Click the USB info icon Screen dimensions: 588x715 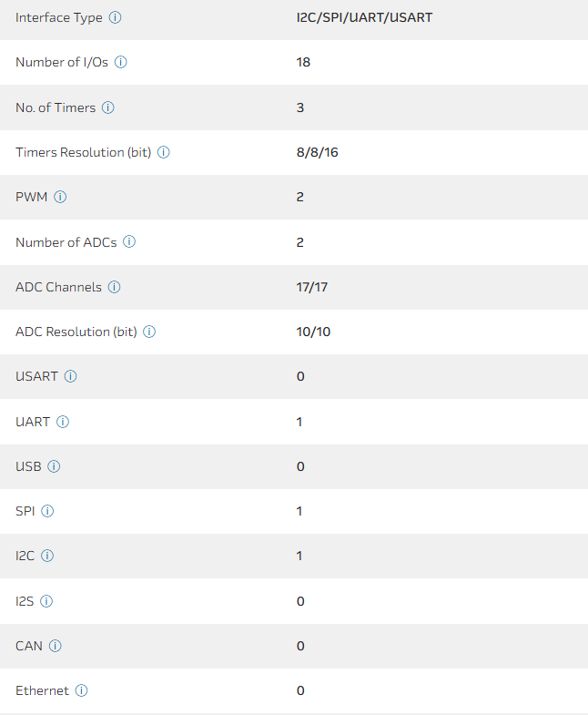click(x=54, y=466)
